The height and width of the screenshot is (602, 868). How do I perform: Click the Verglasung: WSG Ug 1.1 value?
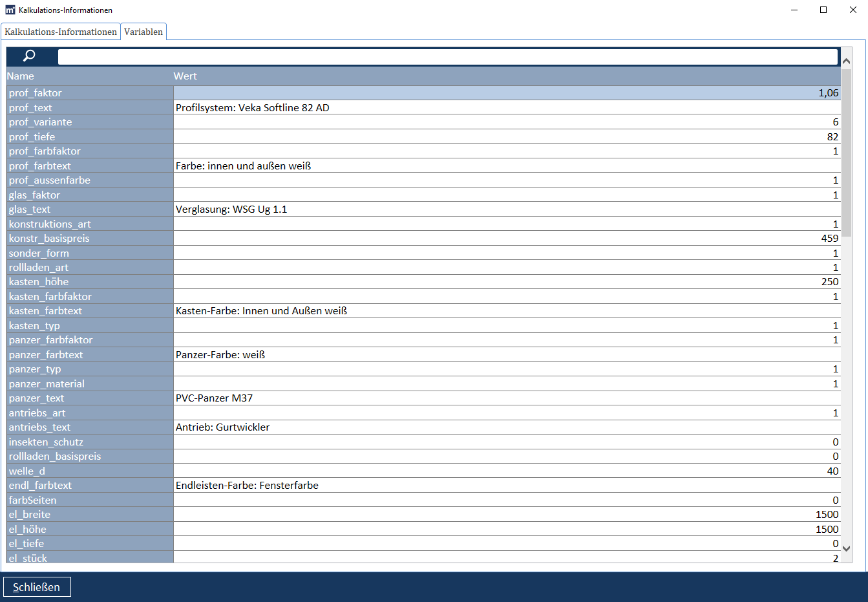point(231,210)
